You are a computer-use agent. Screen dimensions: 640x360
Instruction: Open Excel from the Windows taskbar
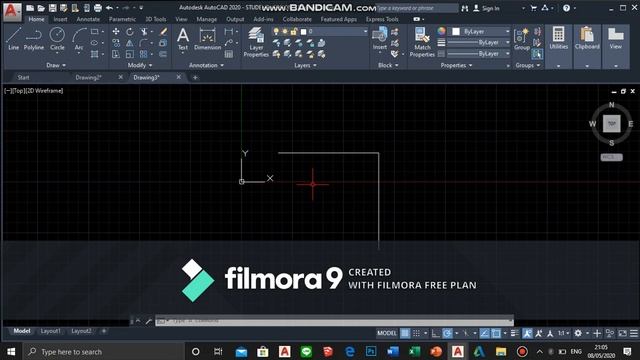(415, 351)
